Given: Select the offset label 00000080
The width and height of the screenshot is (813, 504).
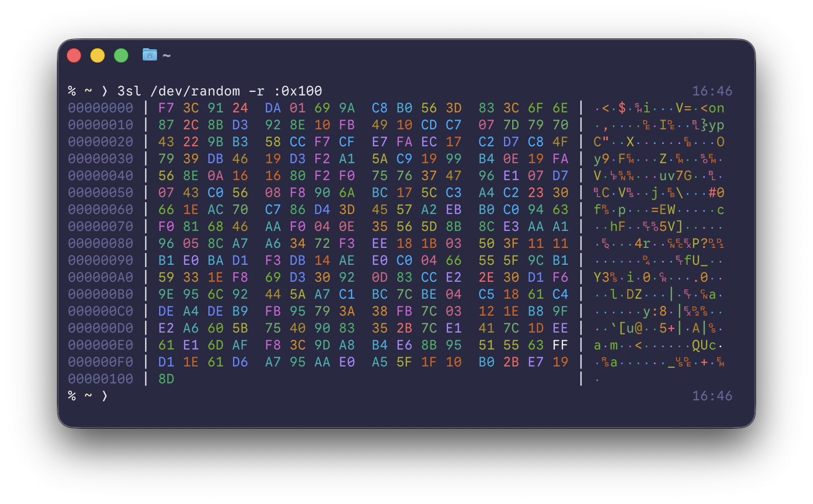Looking at the screenshot, I should (x=101, y=244).
